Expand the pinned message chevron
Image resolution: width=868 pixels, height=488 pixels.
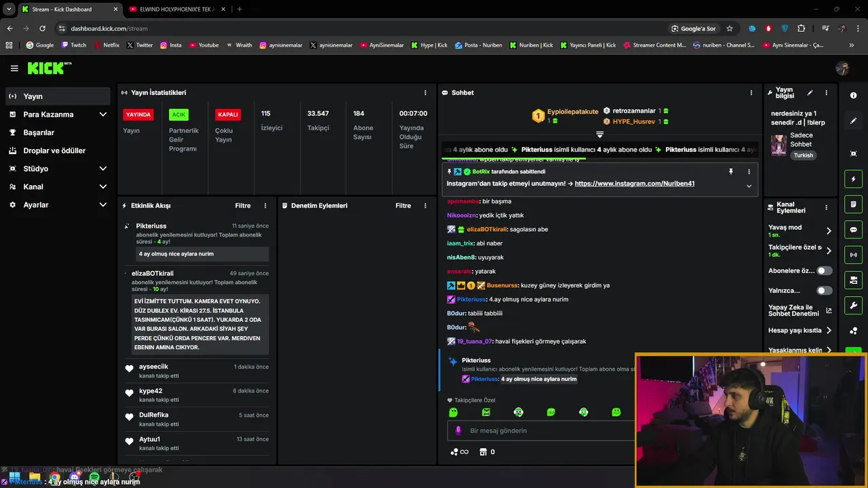click(x=749, y=186)
